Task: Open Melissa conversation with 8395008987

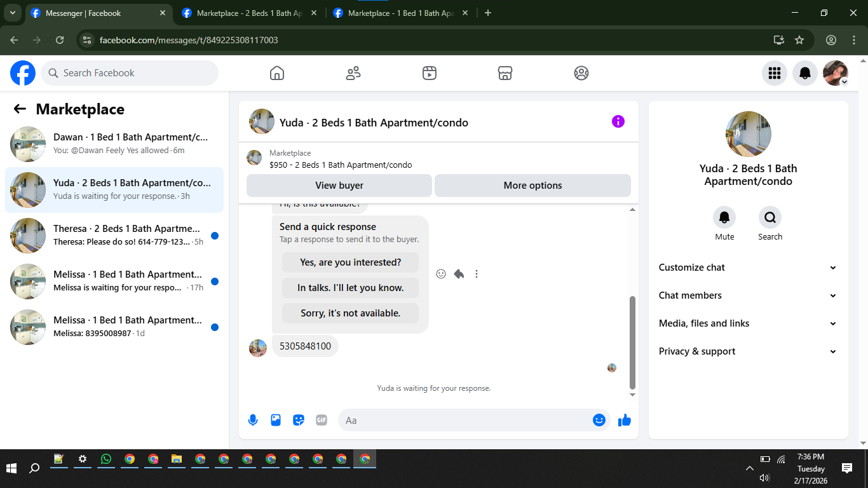Action: click(x=114, y=327)
